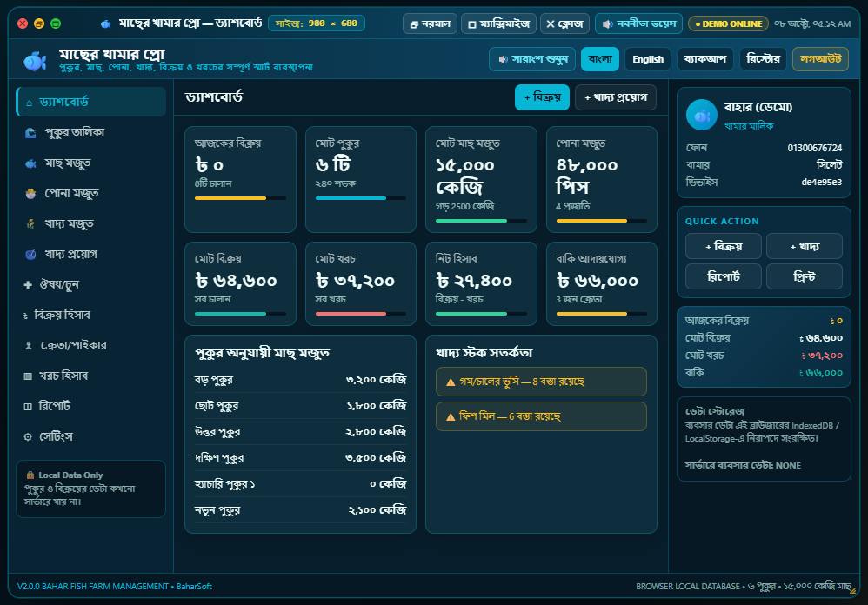Click the হ্যাচারি পুকুর ১ stock row
This screenshot has height=605, width=868.
(x=301, y=484)
